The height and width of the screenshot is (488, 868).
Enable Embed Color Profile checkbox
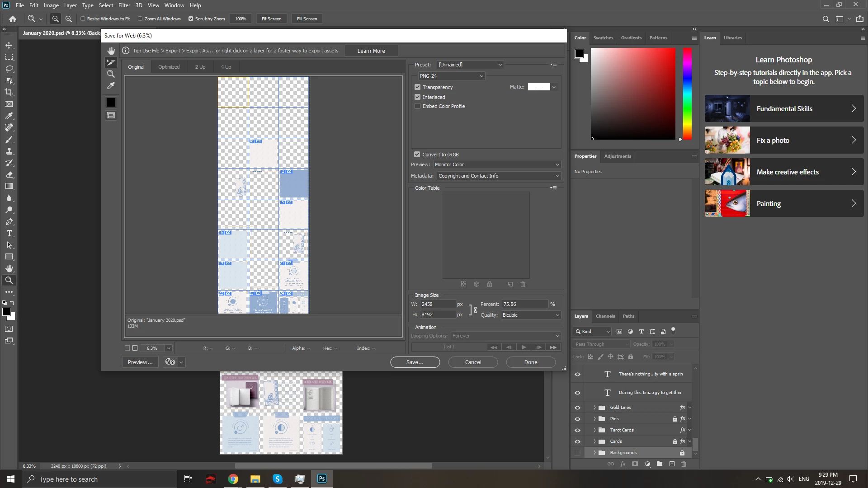pos(417,106)
